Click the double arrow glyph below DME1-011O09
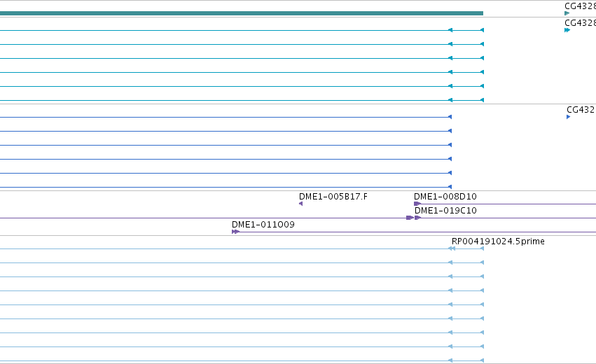The height and width of the screenshot is (364, 596). (235, 232)
